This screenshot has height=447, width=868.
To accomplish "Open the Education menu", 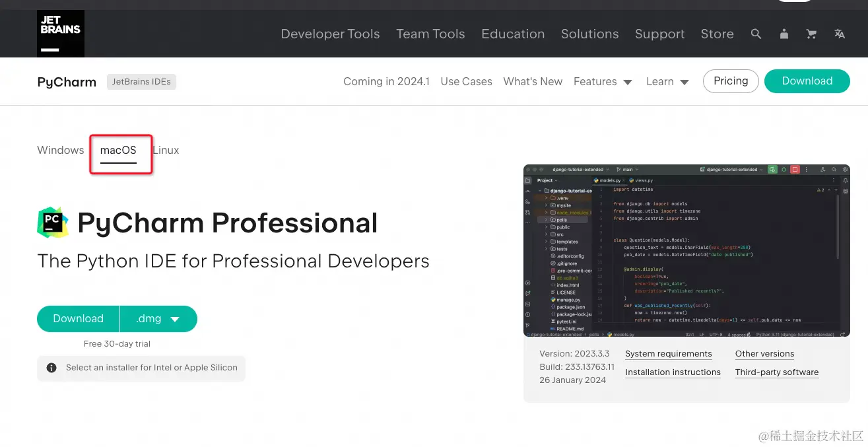I will tap(513, 34).
